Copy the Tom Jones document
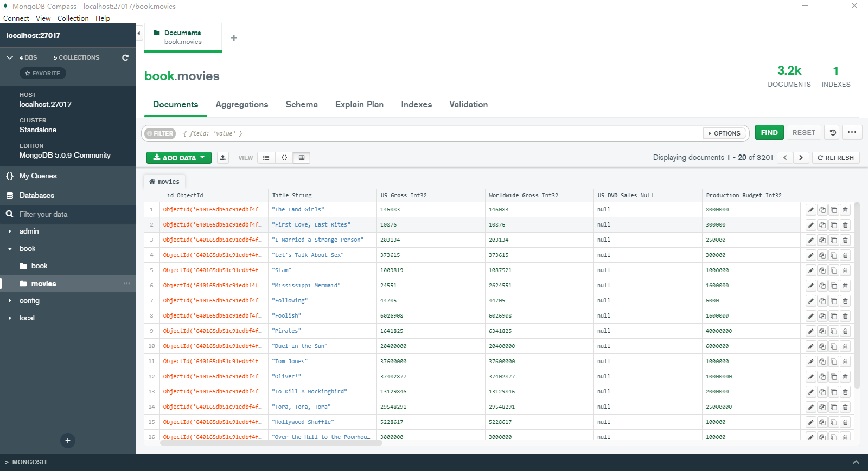Viewport: 868px width, 471px height. 822,362
